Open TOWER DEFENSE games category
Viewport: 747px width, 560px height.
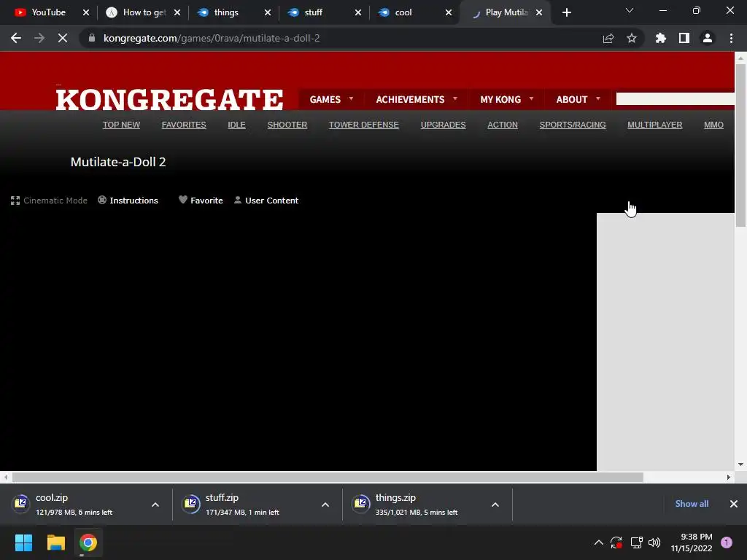364,125
